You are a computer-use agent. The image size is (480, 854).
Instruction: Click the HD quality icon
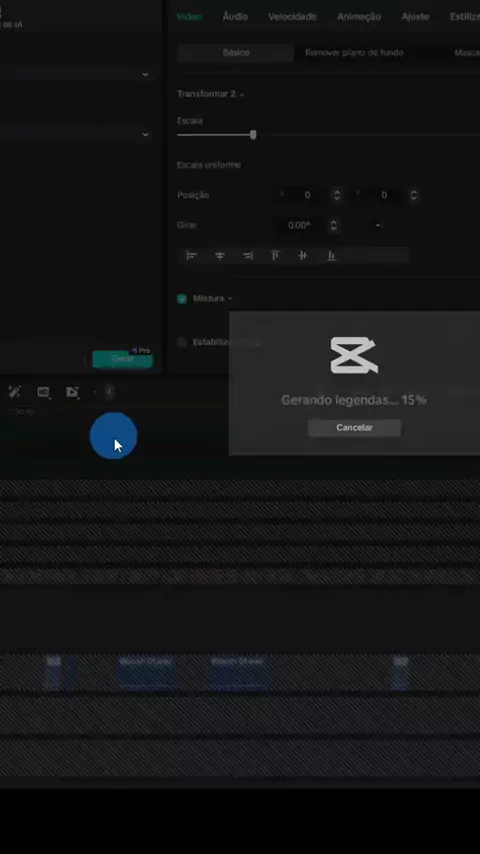[43, 392]
